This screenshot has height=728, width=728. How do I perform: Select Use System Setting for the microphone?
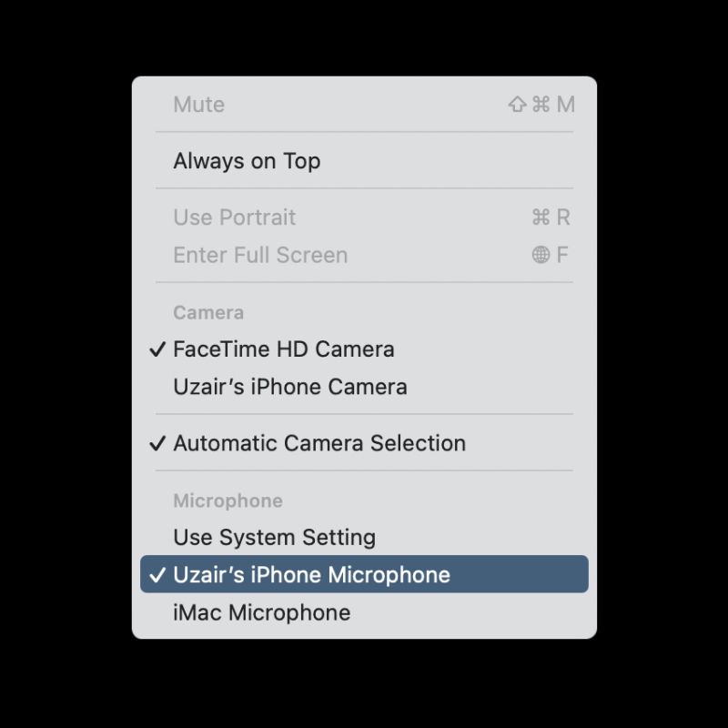pos(274,538)
